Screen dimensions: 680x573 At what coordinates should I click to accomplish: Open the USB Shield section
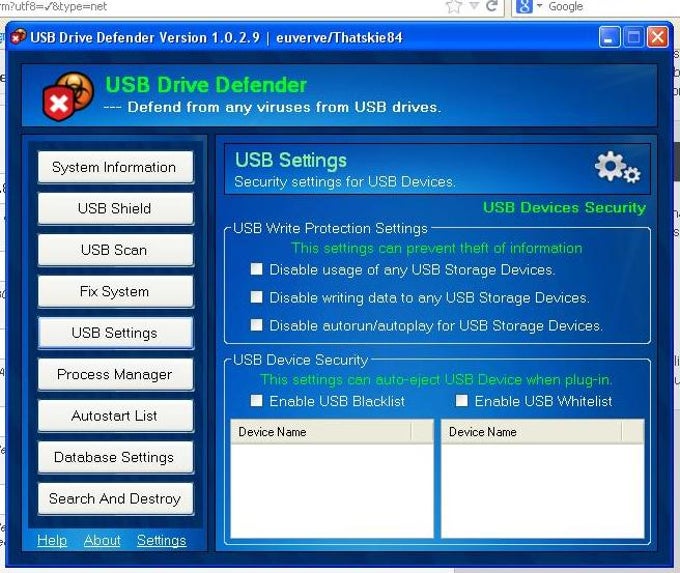tap(115, 209)
